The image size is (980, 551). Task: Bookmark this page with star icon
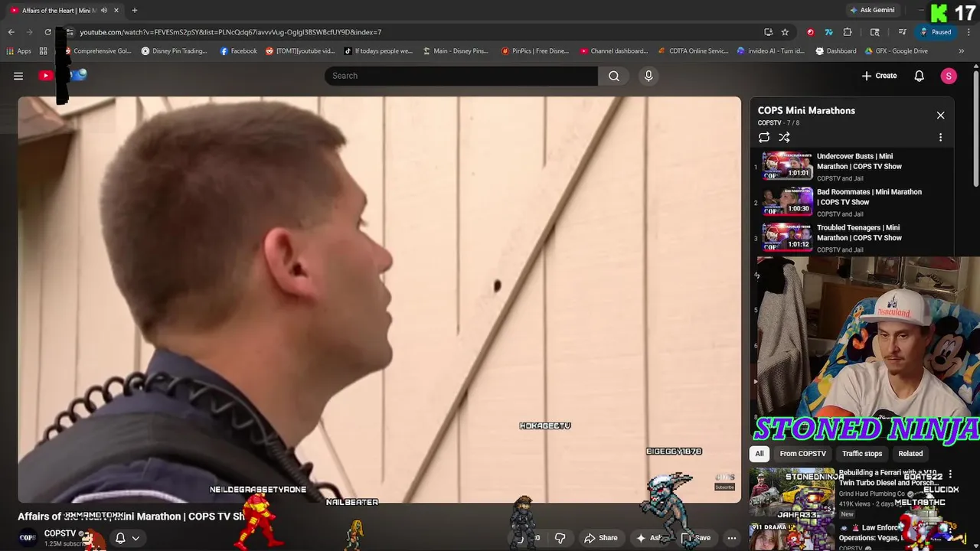tap(785, 32)
